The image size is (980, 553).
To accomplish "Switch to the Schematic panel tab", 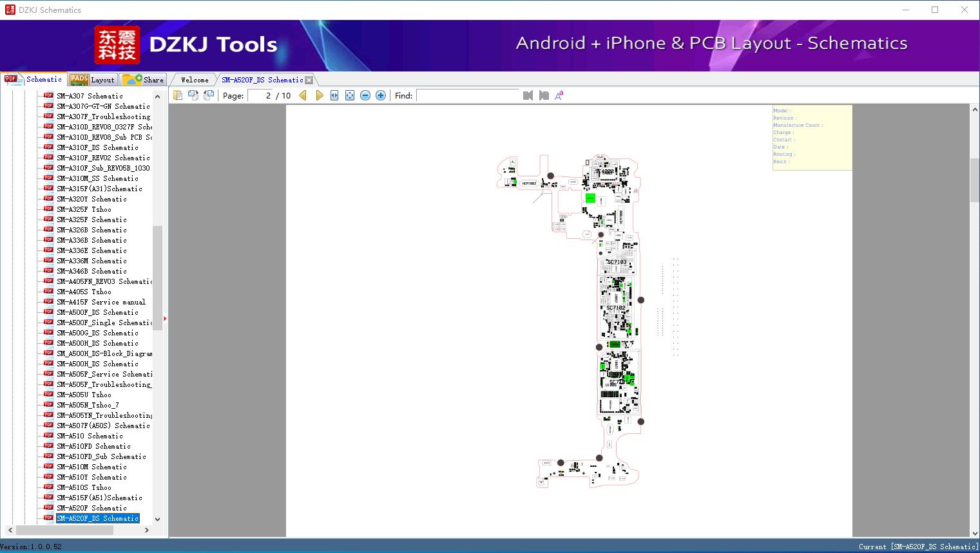I will [34, 79].
